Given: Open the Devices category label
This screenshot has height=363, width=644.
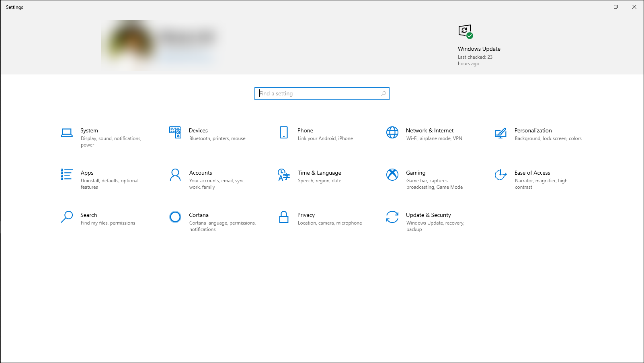Looking at the screenshot, I should 199,130.
